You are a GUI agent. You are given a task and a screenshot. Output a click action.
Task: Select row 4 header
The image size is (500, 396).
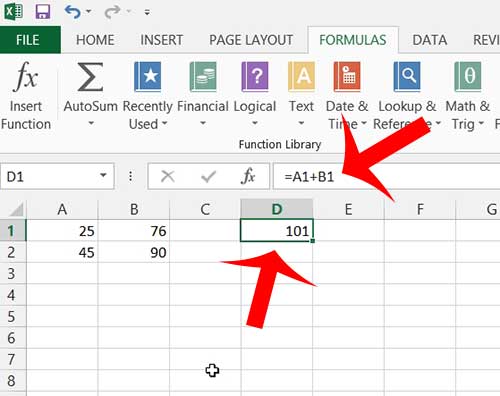(x=13, y=295)
